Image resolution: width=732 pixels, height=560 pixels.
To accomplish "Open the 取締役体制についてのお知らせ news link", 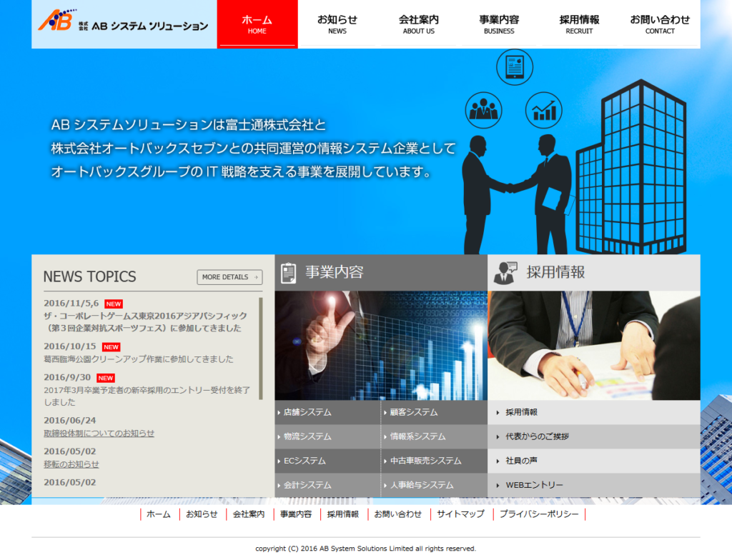I will (99, 433).
